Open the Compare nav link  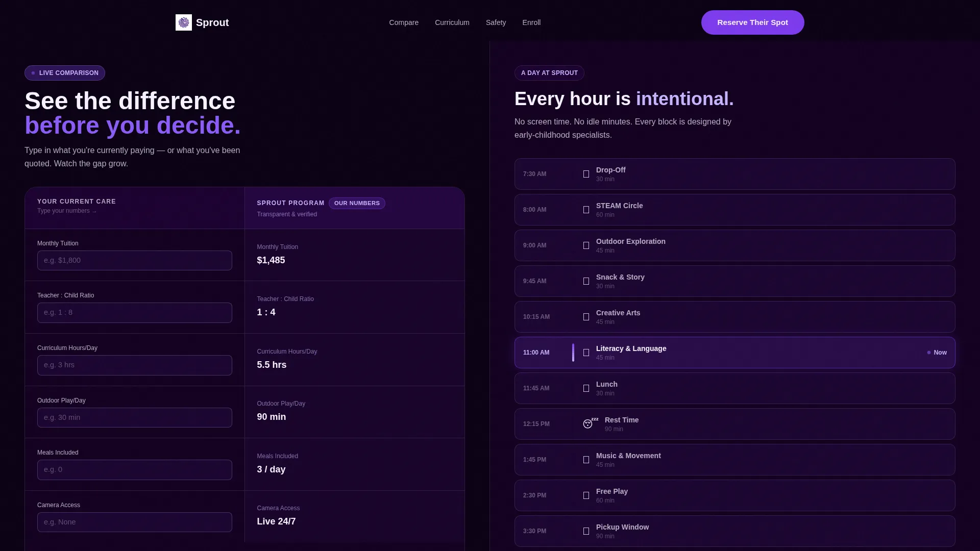click(x=404, y=22)
